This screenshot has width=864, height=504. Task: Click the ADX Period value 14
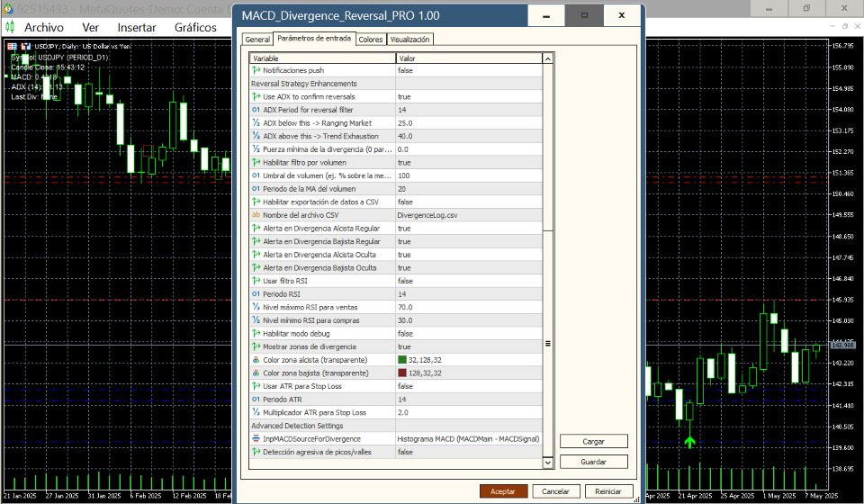pyautogui.click(x=469, y=110)
